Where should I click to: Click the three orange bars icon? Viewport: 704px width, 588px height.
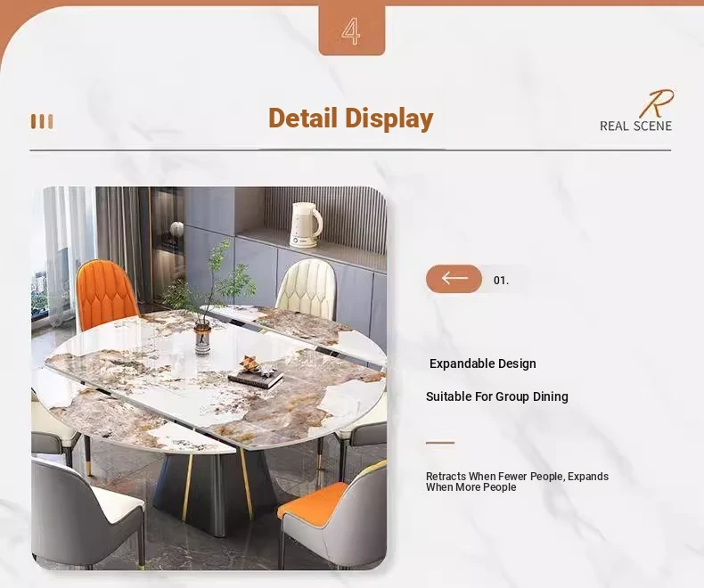pos(42,122)
